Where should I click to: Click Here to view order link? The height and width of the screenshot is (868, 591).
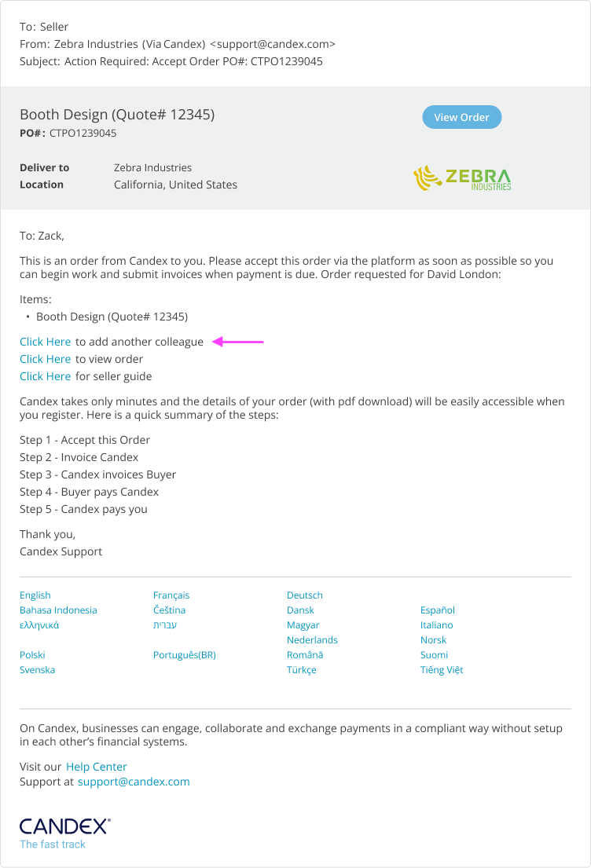46,359
